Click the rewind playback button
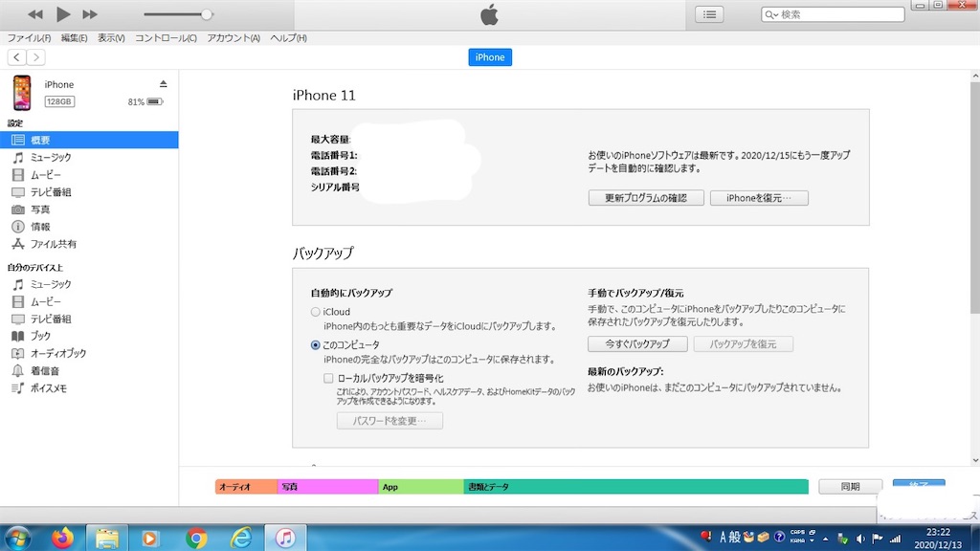980x551 pixels. tap(35, 13)
